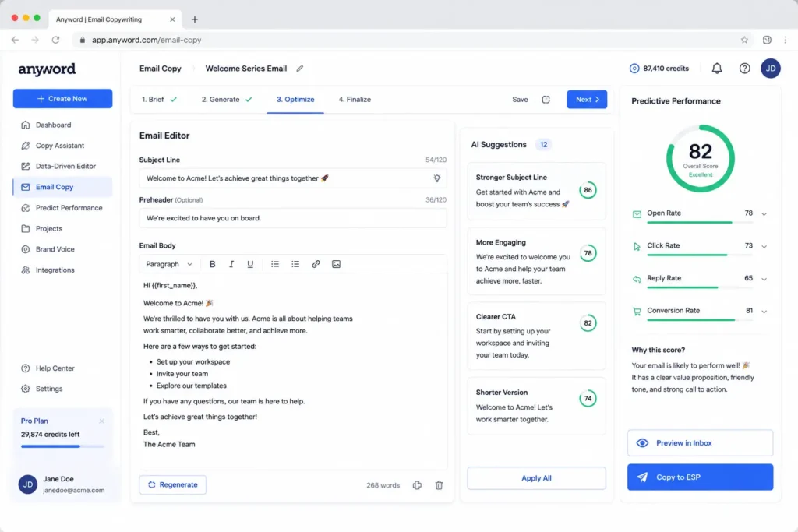
Task: Click the Email Copy breadcrumb
Action: 161,68
